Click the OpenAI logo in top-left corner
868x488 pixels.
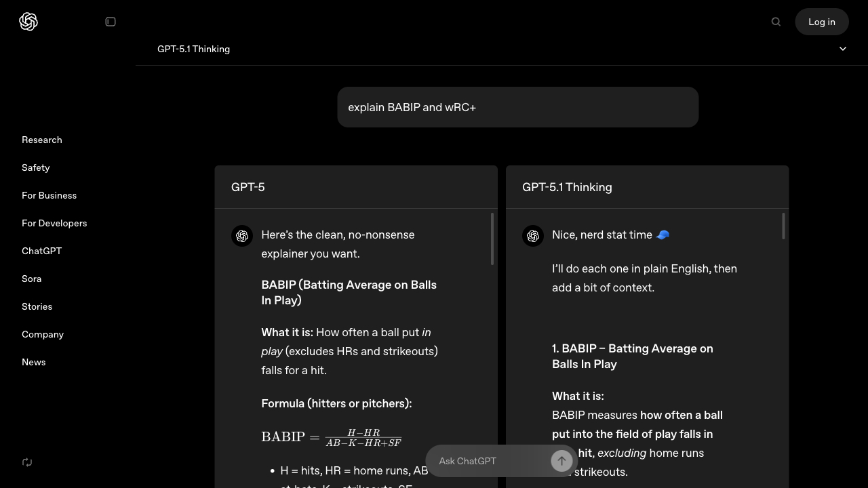(28, 22)
